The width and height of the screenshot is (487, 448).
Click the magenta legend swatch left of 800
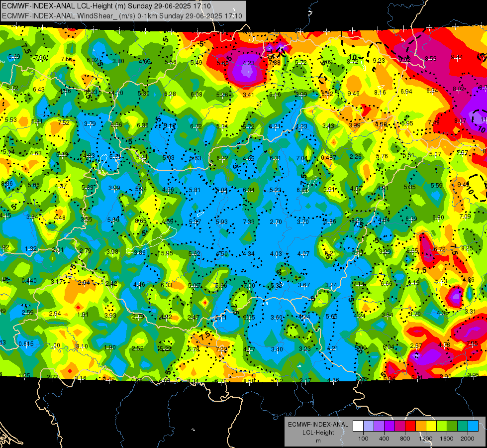tap(400, 426)
